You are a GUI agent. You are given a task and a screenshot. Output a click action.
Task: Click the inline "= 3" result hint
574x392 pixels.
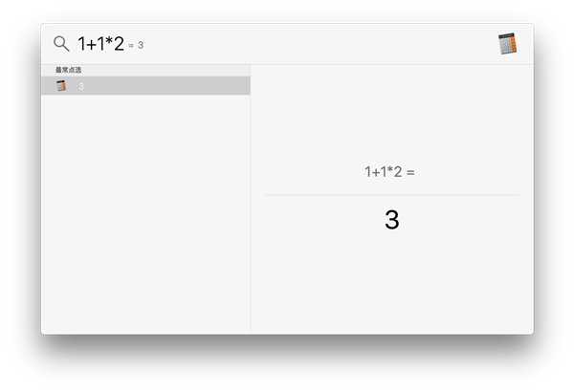pos(135,45)
